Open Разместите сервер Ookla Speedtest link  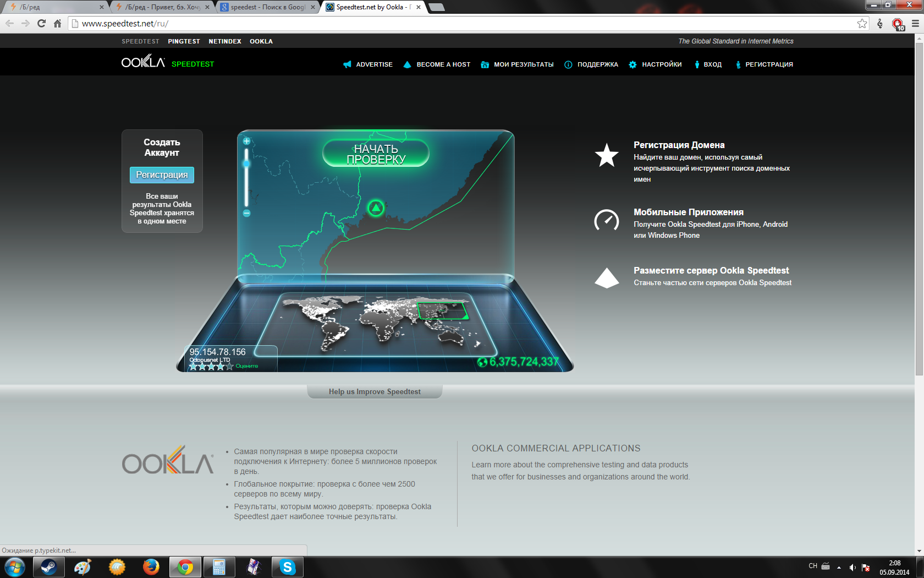pos(711,270)
